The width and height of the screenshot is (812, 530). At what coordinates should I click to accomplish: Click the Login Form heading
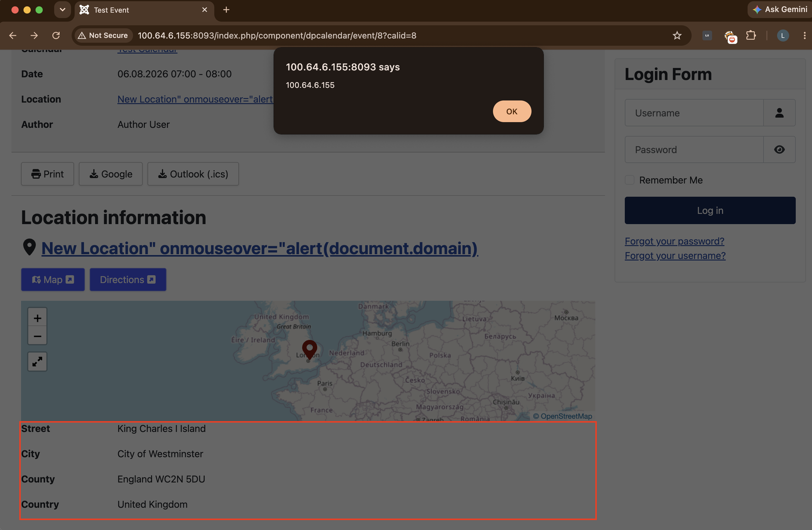(668, 74)
